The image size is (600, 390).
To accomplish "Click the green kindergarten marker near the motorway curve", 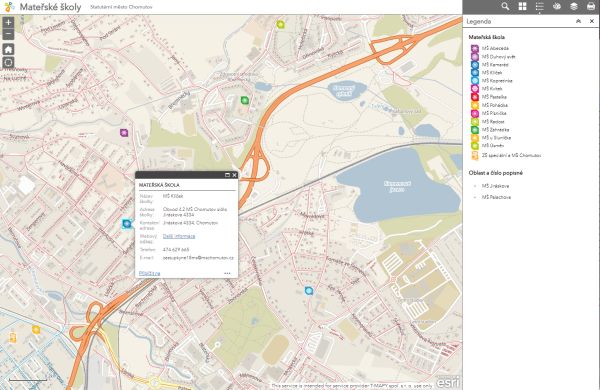I will pos(245,100).
